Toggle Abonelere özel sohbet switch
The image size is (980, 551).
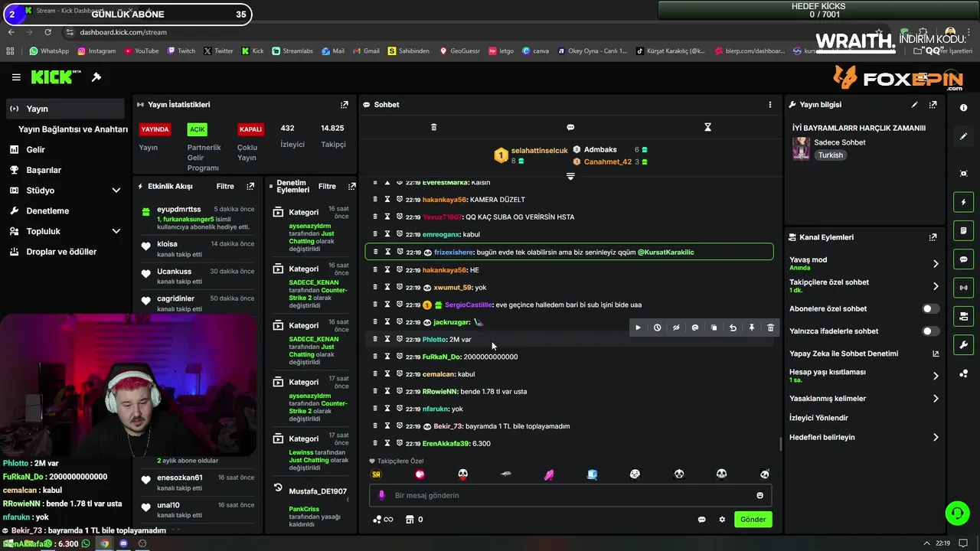(930, 309)
